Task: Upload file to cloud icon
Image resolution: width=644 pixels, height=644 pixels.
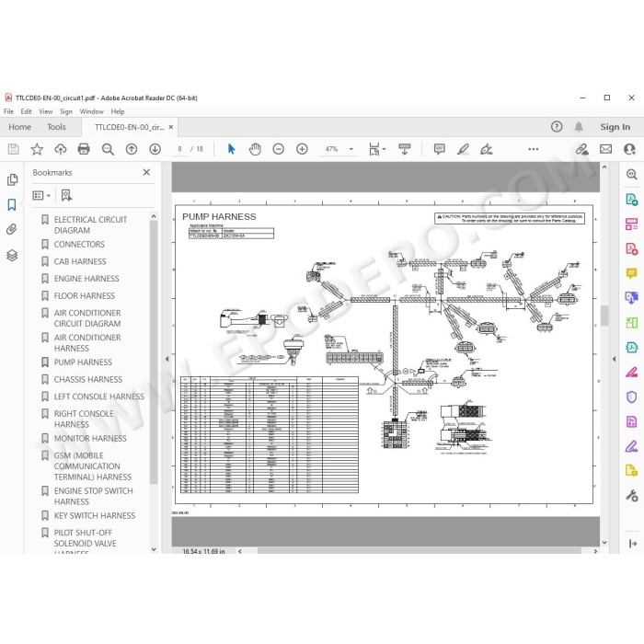Action: point(61,149)
